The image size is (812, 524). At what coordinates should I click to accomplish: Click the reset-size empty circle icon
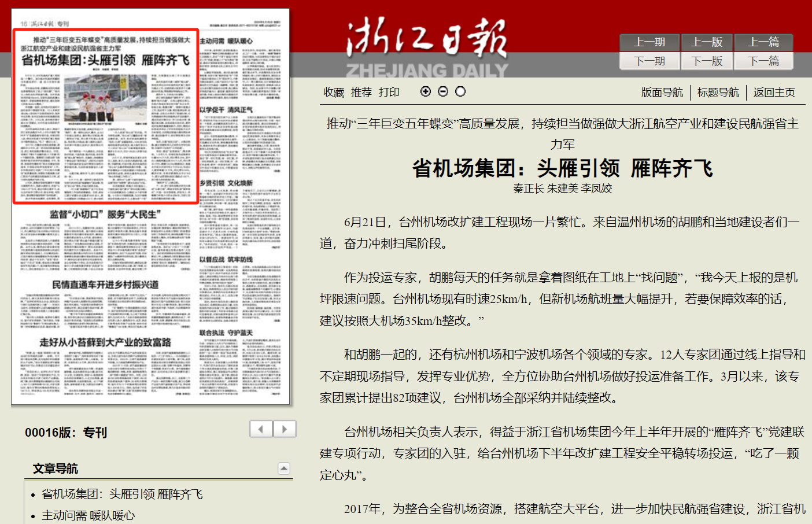460,91
